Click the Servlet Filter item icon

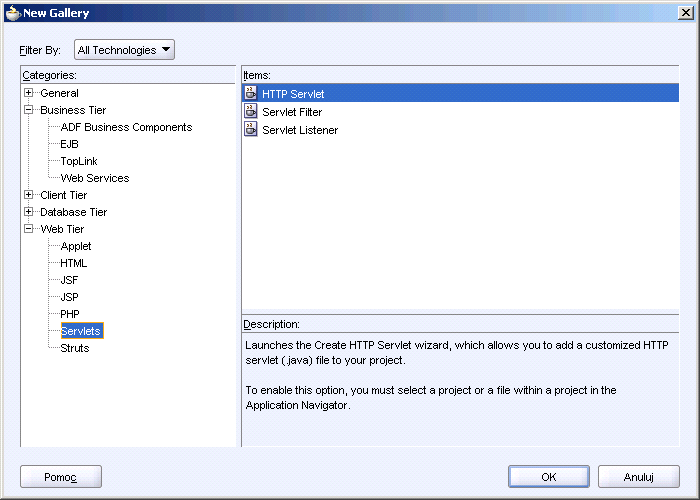click(251, 111)
